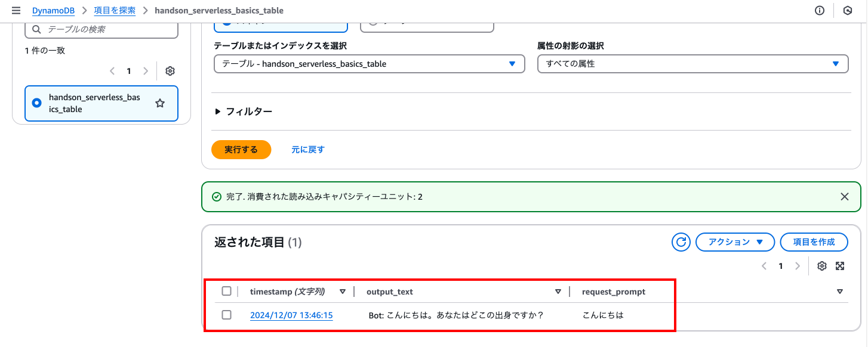Open the アクション dropdown button

click(735, 242)
